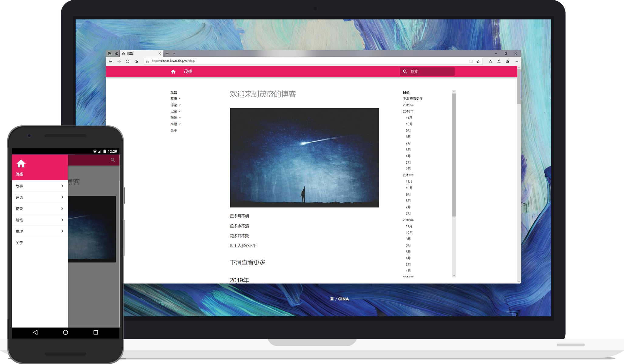Click the 关于 link in left sidebar
The image size is (624, 364).
pyautogui.click(x=174, y=131)
